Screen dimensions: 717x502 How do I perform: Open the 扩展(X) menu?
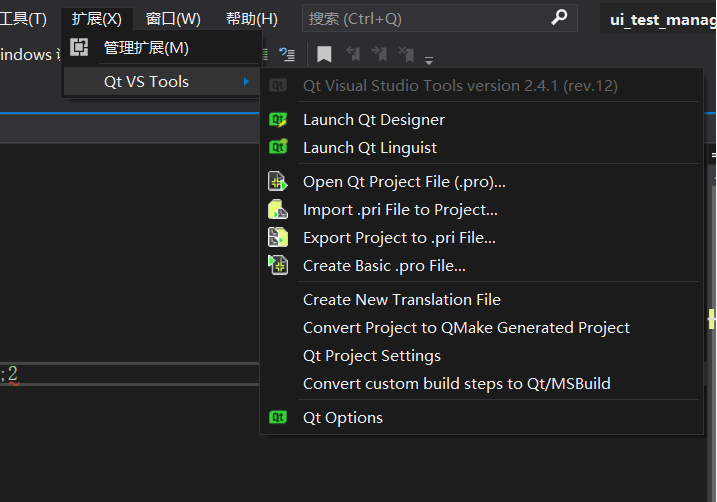[96, 19]
